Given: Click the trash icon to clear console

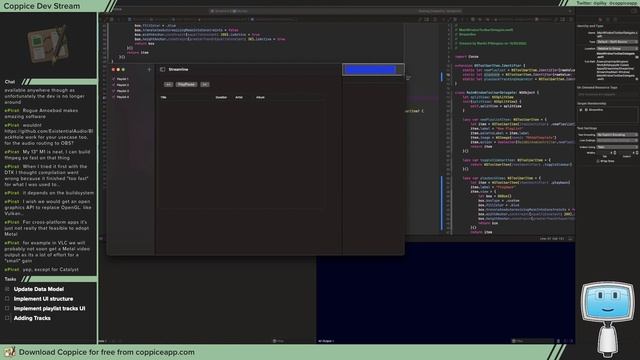Looking at the screenshot, I should coord(558,341).
